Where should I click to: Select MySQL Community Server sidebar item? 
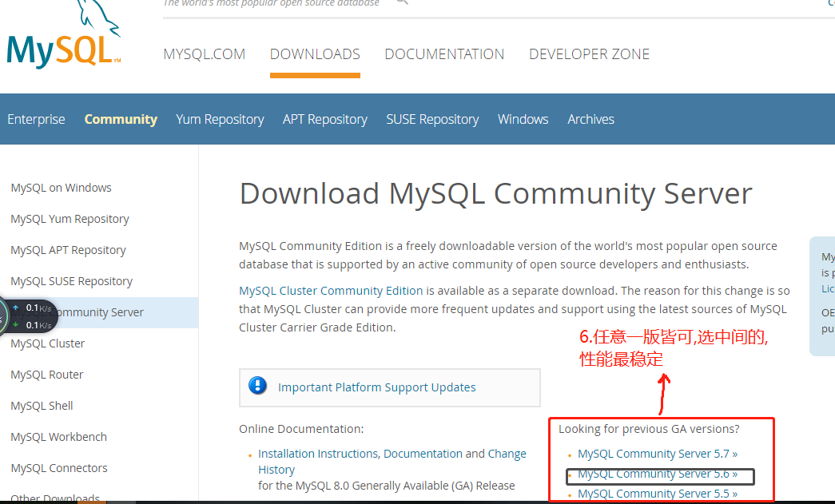pyautogui.click(x=99, y=312)
